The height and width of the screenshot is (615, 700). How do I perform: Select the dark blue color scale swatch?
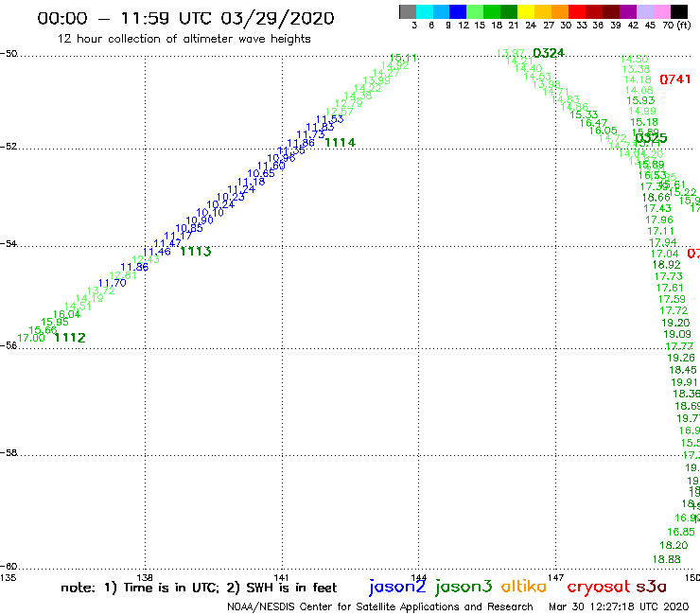[x=458, y=11]
